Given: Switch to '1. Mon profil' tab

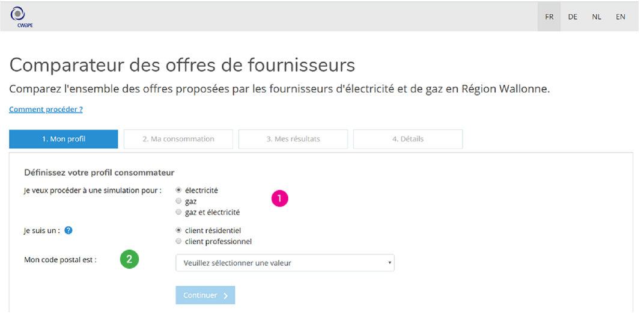Looking at the screenshot, I should [x=64, y=139].
